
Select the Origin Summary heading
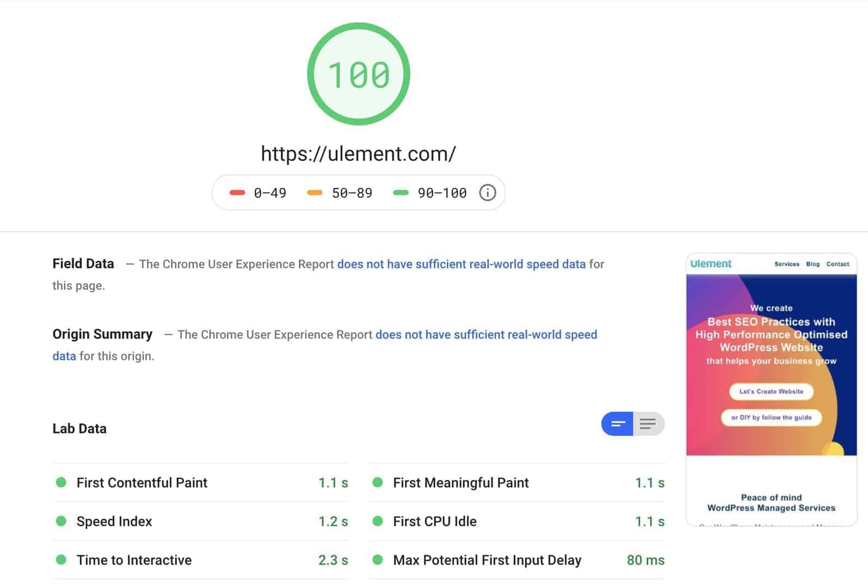(x=102, y=334)
